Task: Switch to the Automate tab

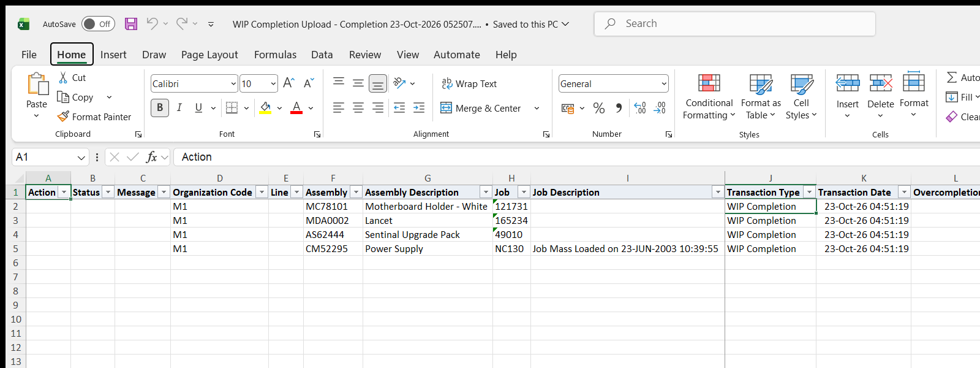Action: 456,55
